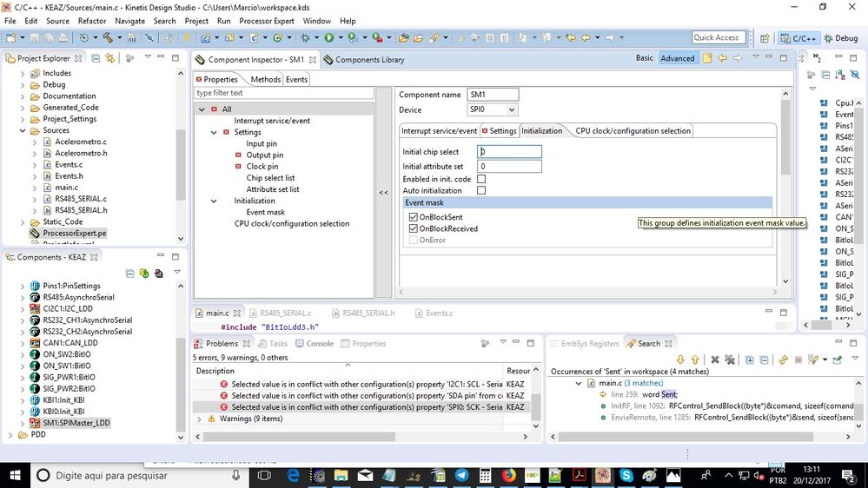Toggle the OnBlockSent checkbox

tap(413, 217)
